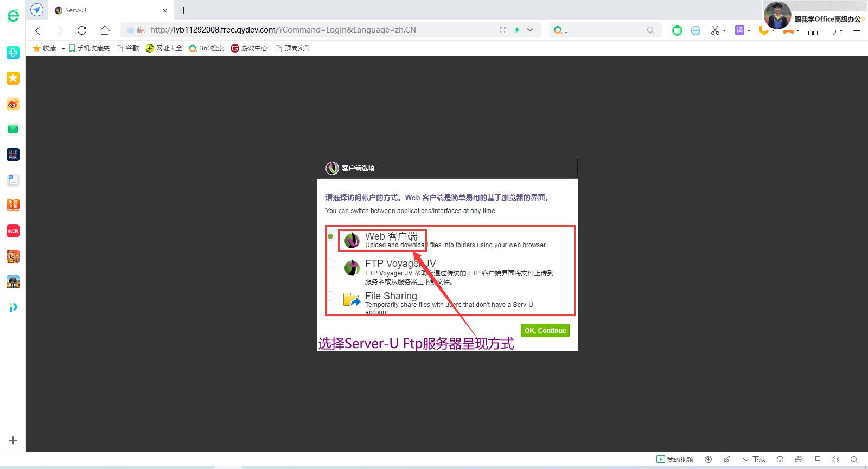868x469 pixels.
Task: Toggle sound with the speaker icon
Action: tap(835, 459)
